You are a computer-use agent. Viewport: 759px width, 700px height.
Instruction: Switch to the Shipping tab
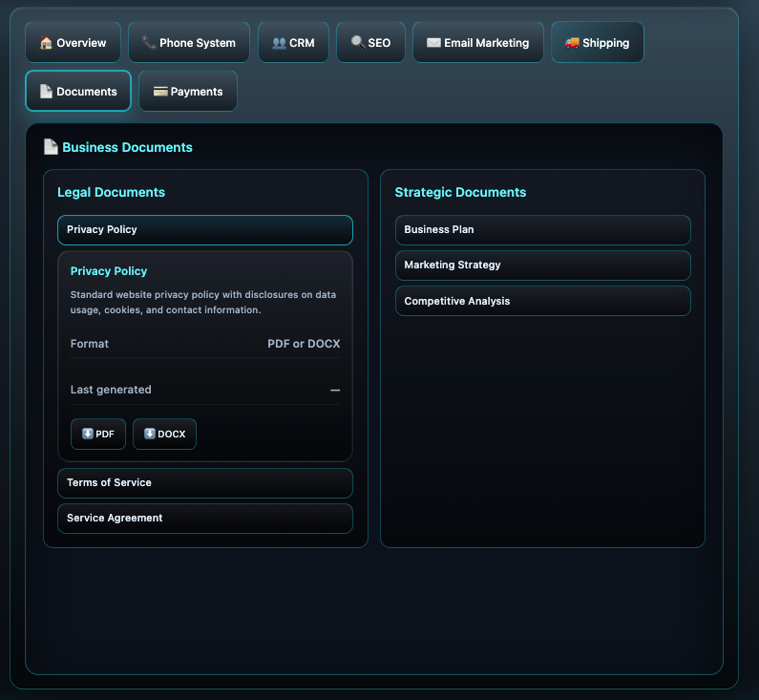(597, 43)
